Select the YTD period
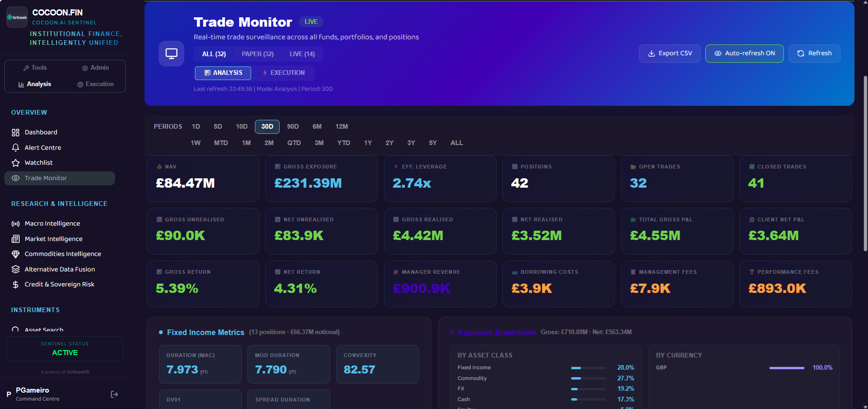This screenshot has width=868, height=409. click(x=344, y=143)
